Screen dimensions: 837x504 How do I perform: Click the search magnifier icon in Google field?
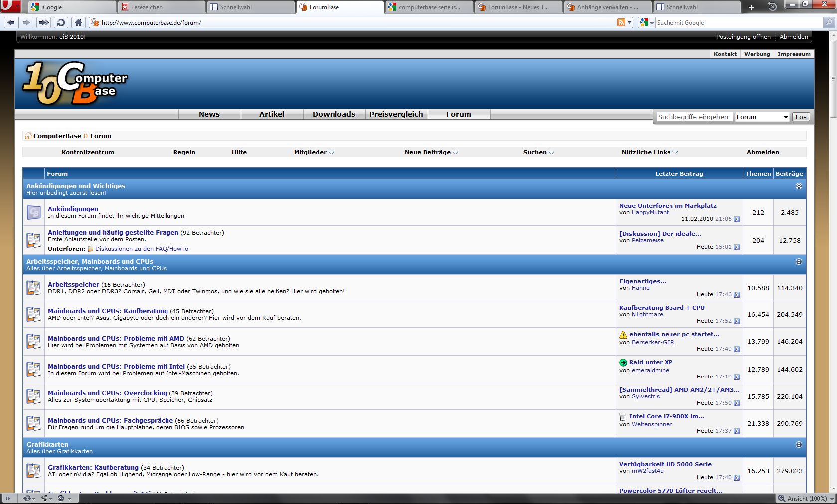[x=829, y=22]
